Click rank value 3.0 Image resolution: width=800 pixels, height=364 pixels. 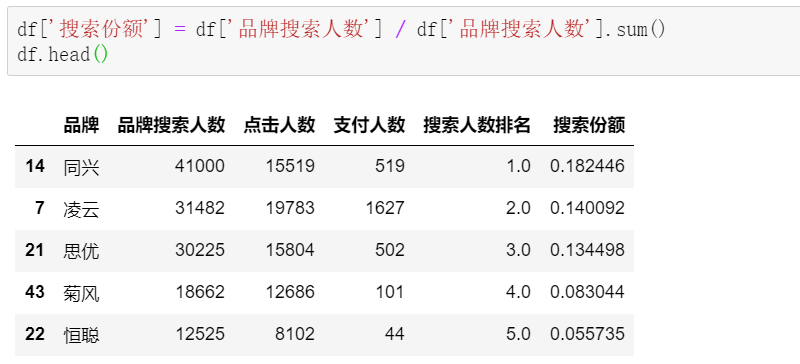click(518, 250)
